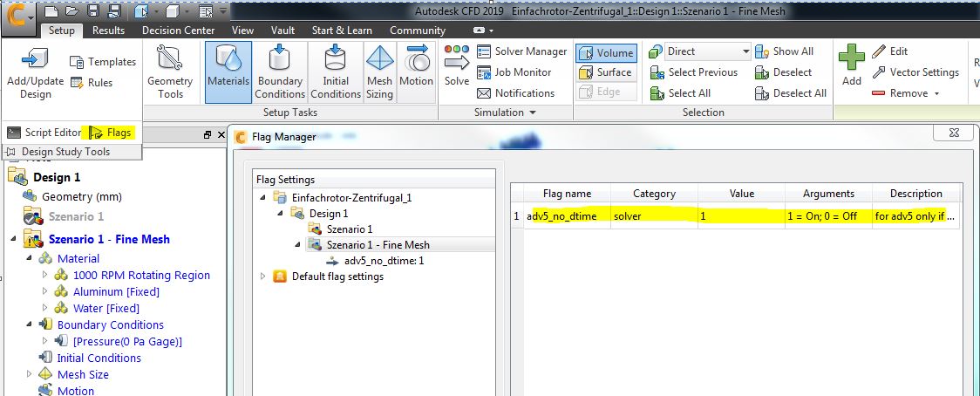Undock the design study bar panel
The width and height of the screenshot is (980, 396).
(208, 134)
